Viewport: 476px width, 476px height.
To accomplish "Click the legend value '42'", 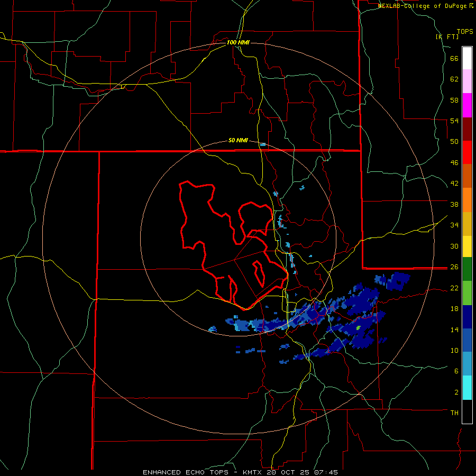I will point(454,184).
